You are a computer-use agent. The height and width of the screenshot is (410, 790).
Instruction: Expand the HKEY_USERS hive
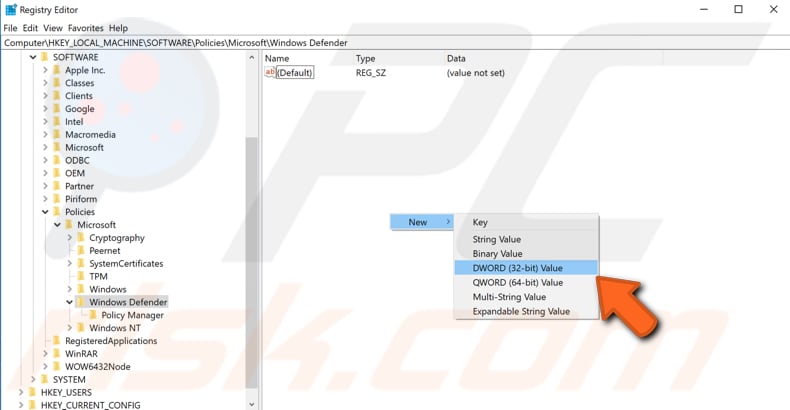[21, 392]
